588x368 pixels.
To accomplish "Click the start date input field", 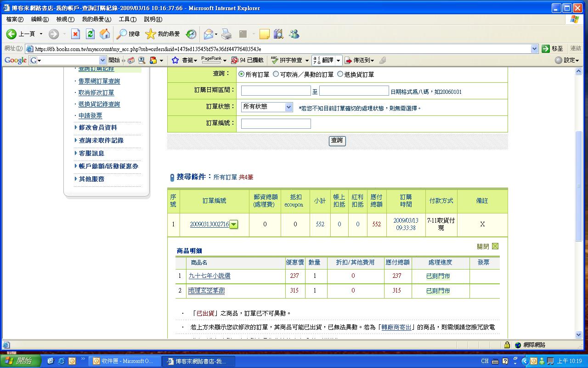I will [x=276, y=91].
